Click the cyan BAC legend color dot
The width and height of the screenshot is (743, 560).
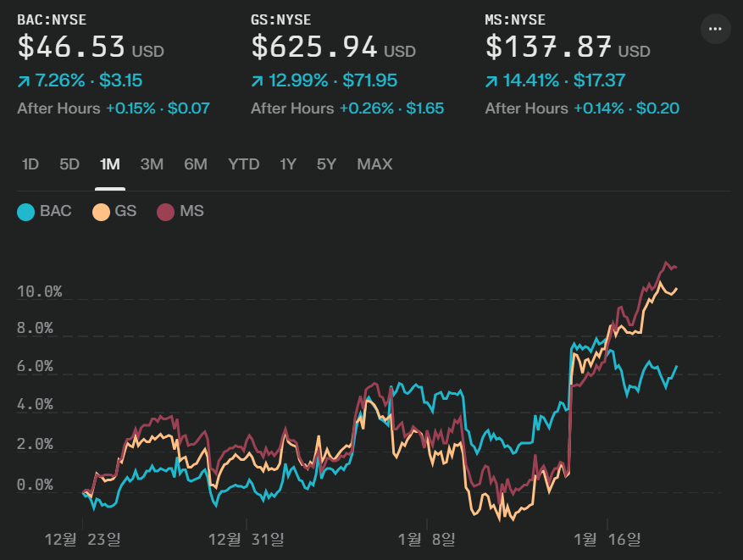pyautogui.click(x=26, y=212)
